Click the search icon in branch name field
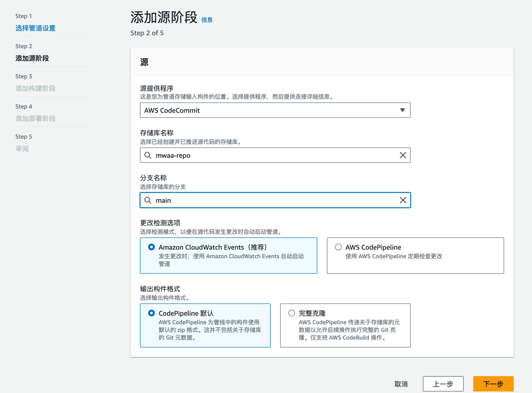Viewport: 532px width, 393px height. click(148, 200)
